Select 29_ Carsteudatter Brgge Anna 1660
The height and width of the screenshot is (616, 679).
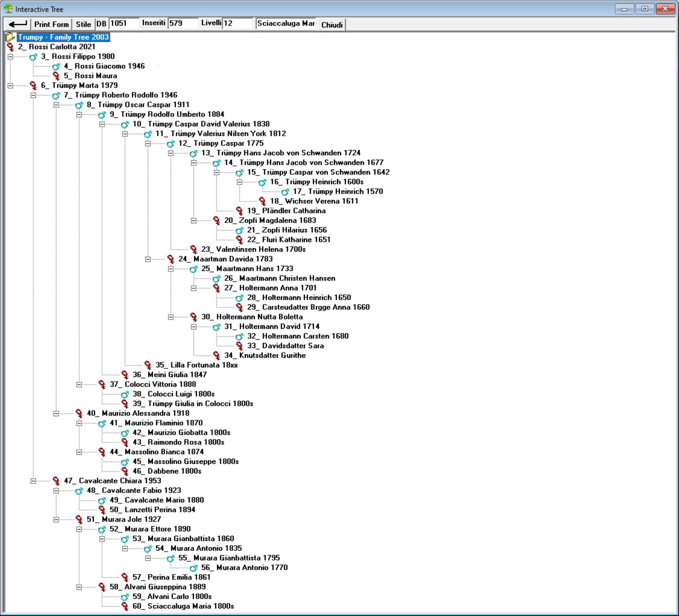pyautogui.click(x=308, y=307)
